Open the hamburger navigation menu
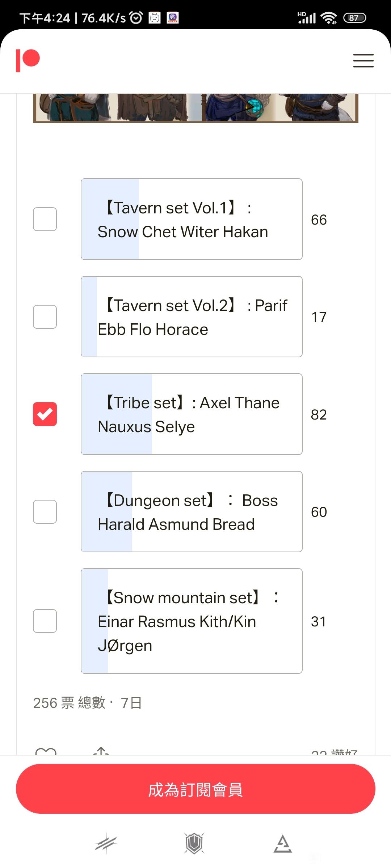This screenshot has height=868, width=391. (x=363, y=60)
